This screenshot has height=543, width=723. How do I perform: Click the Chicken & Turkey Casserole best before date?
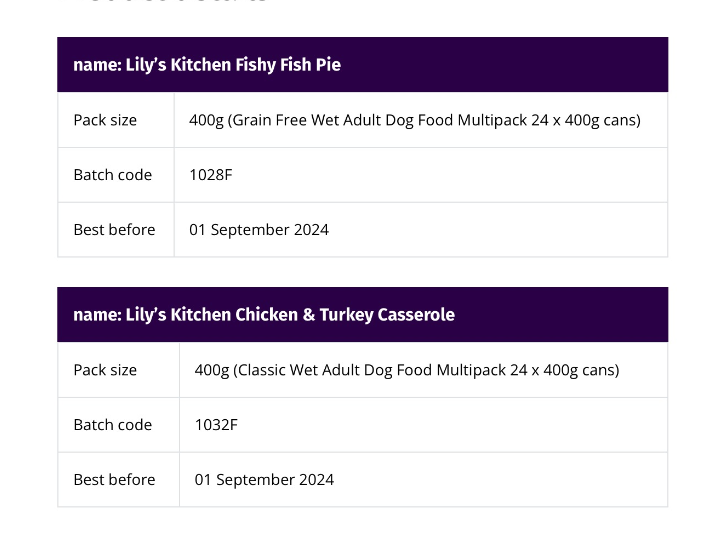(x=264, y=480)
